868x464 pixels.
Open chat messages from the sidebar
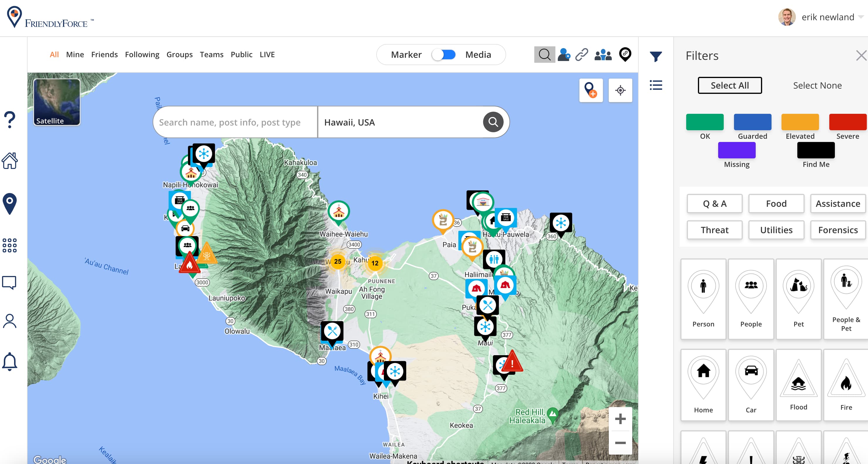10,282
